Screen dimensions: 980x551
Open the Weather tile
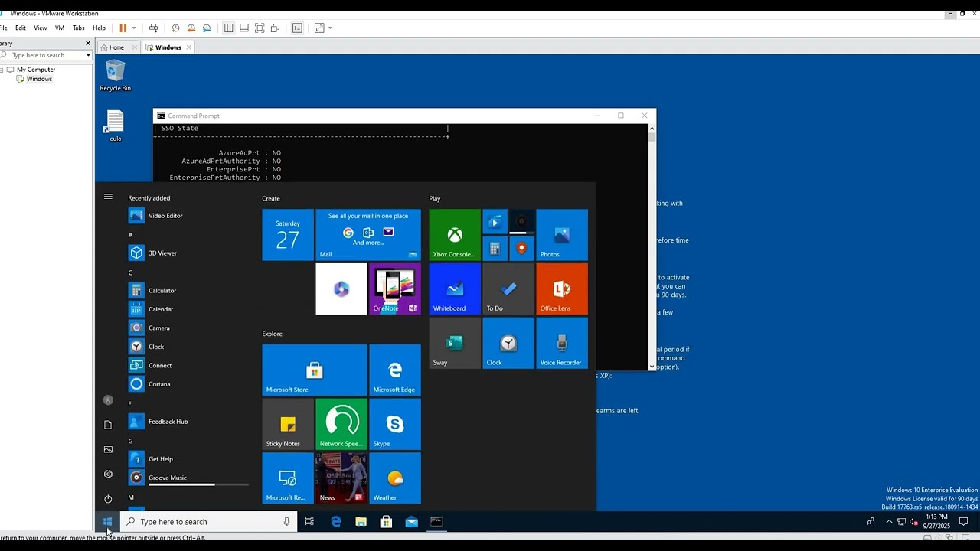(x=395, y=478)
